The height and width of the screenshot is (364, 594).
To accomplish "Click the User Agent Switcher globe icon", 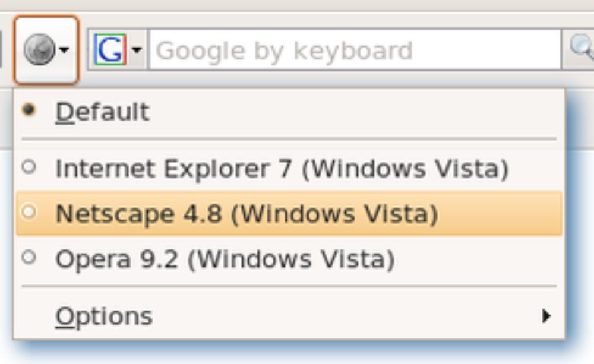I will coord(39,50).
